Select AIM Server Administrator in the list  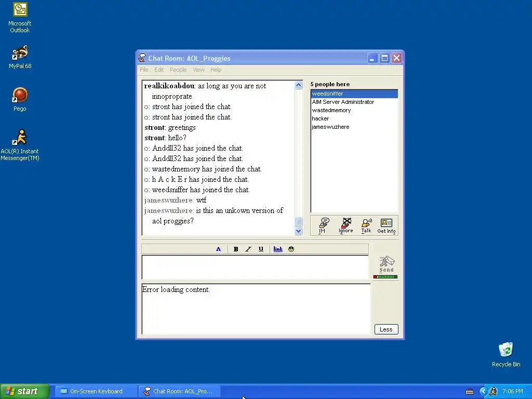(354, 102)
